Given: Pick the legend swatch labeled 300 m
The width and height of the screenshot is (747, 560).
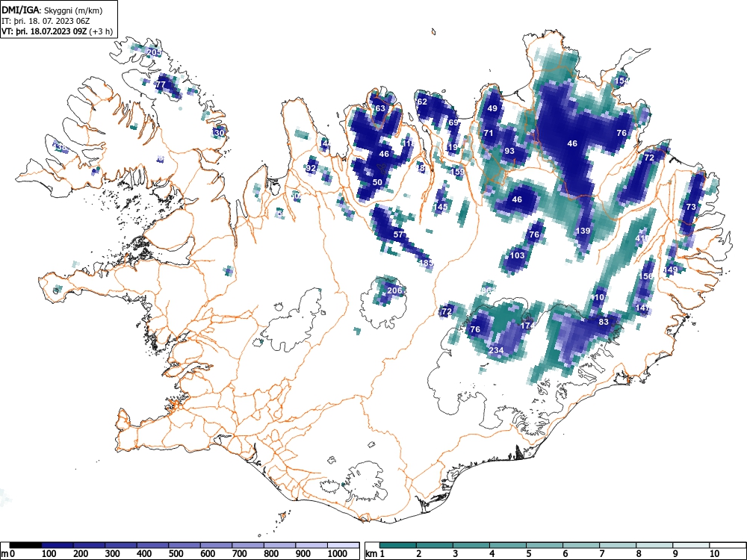Looking at the screenshot, I should (x=121, y=545).
